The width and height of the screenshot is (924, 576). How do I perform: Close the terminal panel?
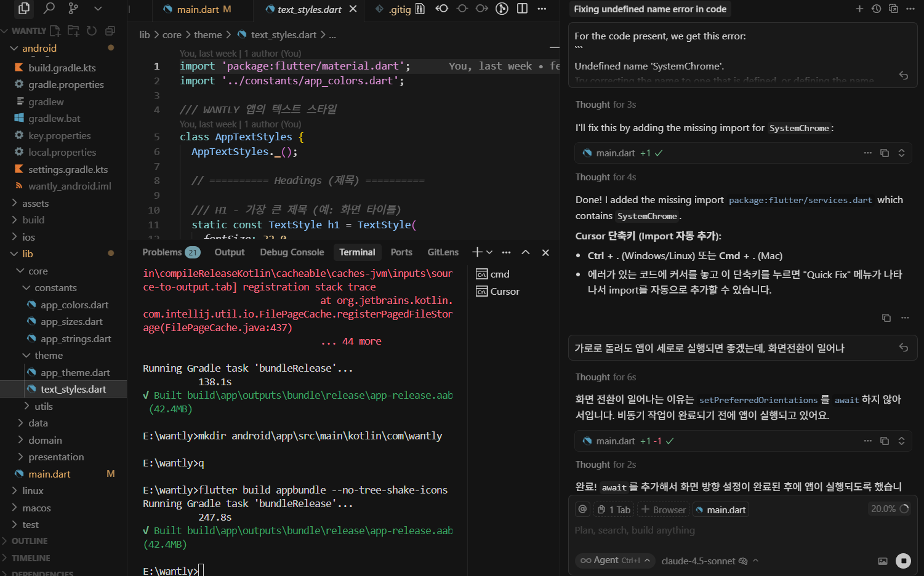pyautogui.click(x=545, y=252)
